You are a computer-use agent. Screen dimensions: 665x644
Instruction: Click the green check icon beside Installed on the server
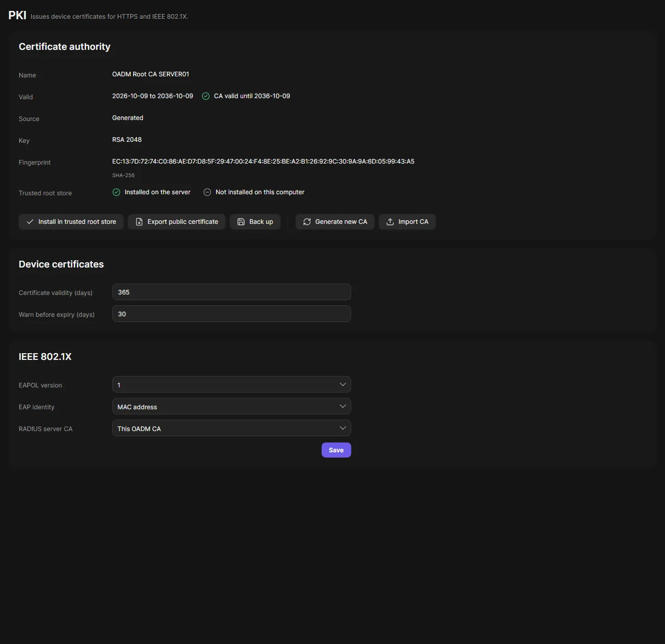pyautogui.click(x=116, y=192)
